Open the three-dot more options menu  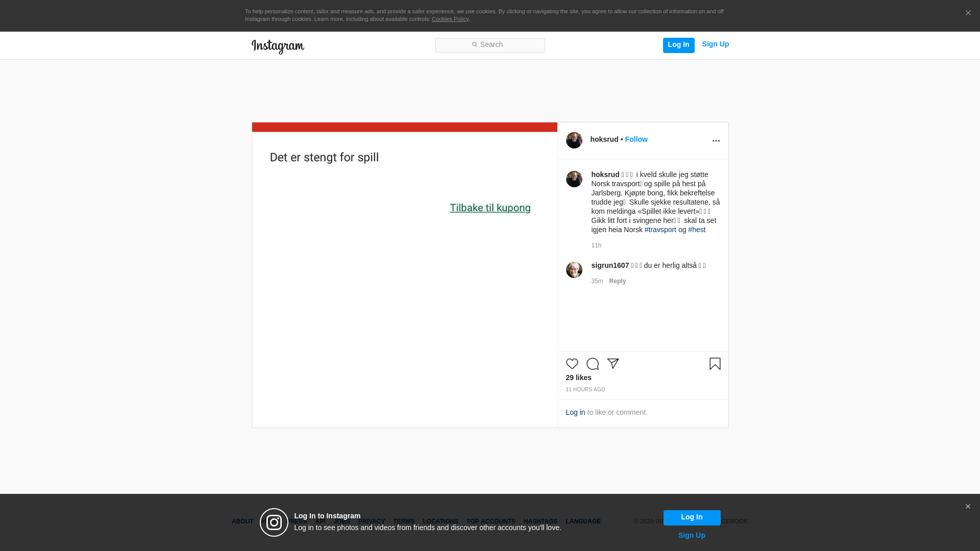point(716,141)
